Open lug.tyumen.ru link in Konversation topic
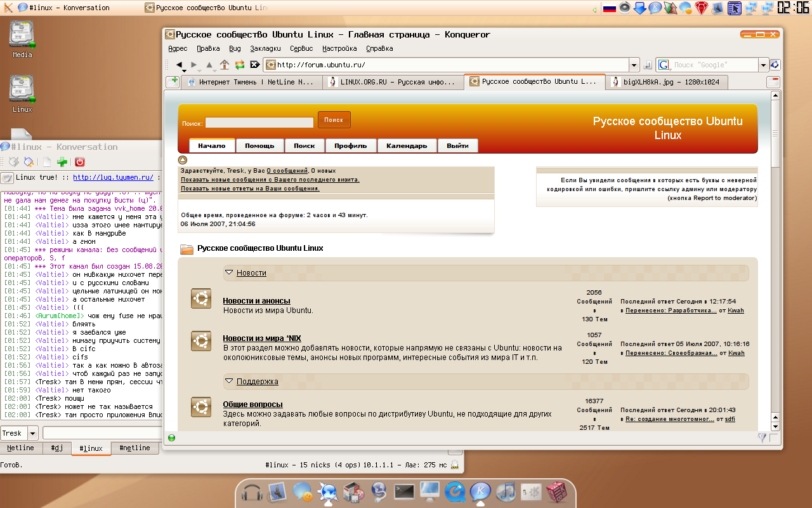This screenshot has height=508, width=812. coord(113,177)
